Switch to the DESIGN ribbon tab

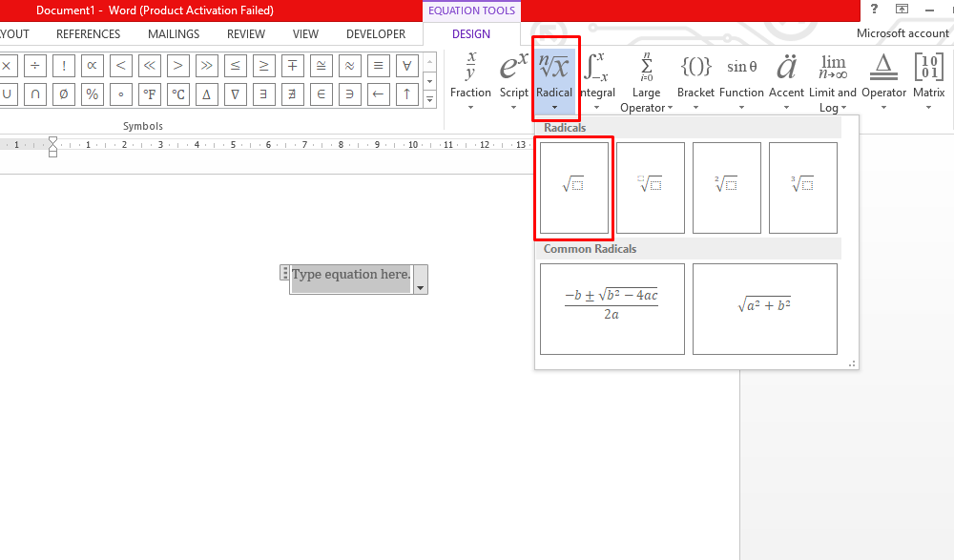coord(471,33)
